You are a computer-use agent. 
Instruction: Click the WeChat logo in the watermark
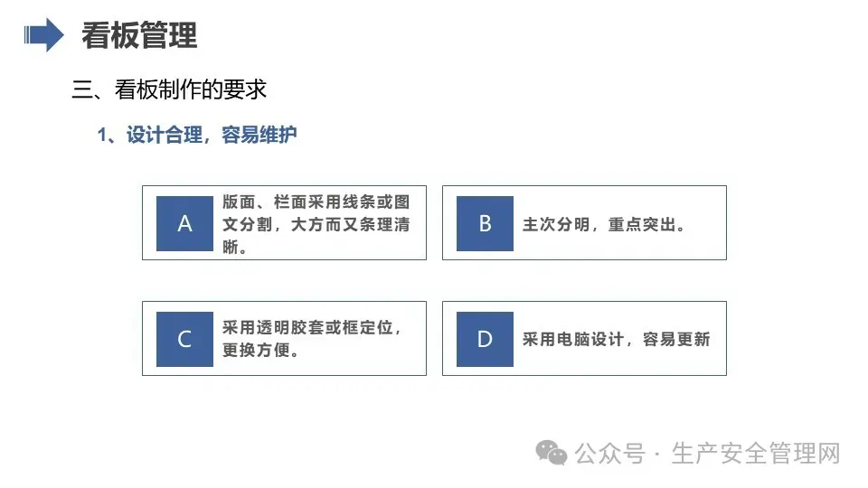point(551,453)
